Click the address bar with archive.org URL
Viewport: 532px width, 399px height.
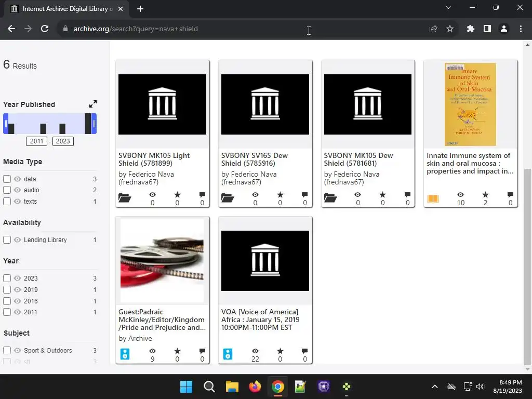click(x=244, y=29)
